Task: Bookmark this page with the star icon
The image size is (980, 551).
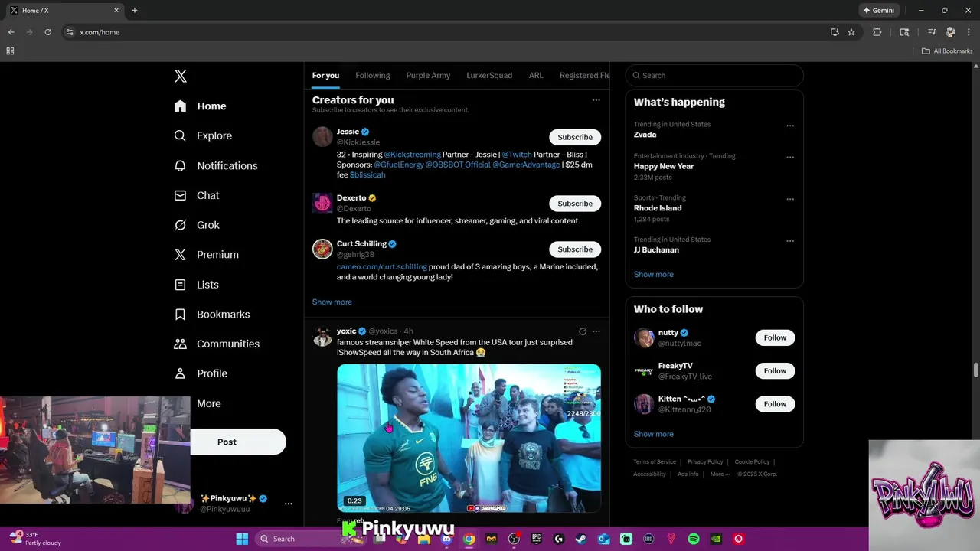Action: (x=851, y=32)
